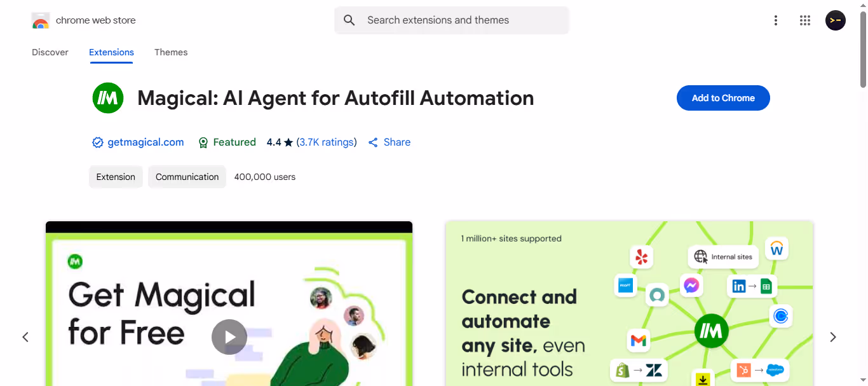Focus the Search extensions and themes field
868x386 pixels.
point(452,20)
